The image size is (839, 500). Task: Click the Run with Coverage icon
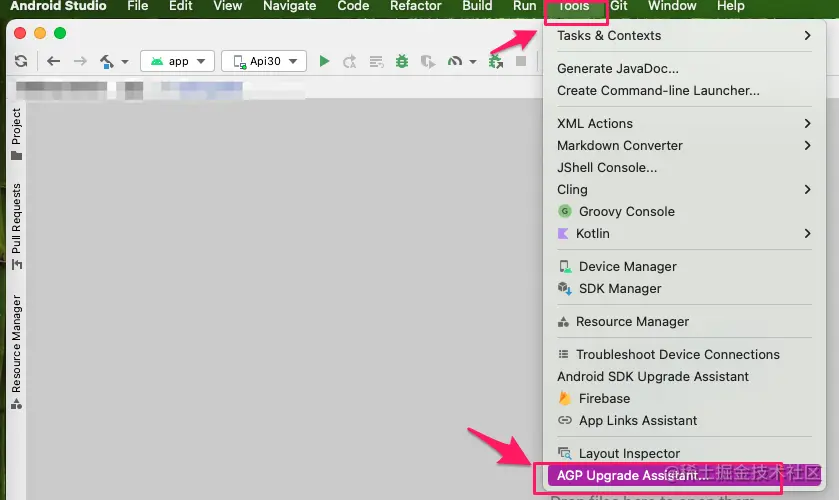[x=428, y=62]
